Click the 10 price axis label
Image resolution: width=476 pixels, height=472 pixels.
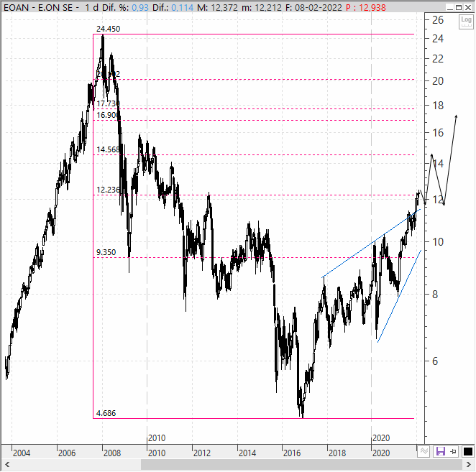[x=438, y=242]
